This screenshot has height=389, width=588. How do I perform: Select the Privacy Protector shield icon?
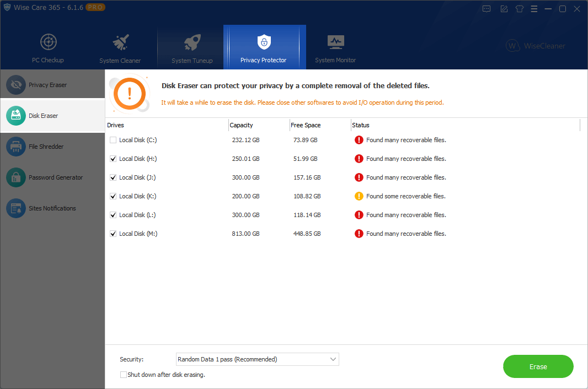[x=264, y=42]
